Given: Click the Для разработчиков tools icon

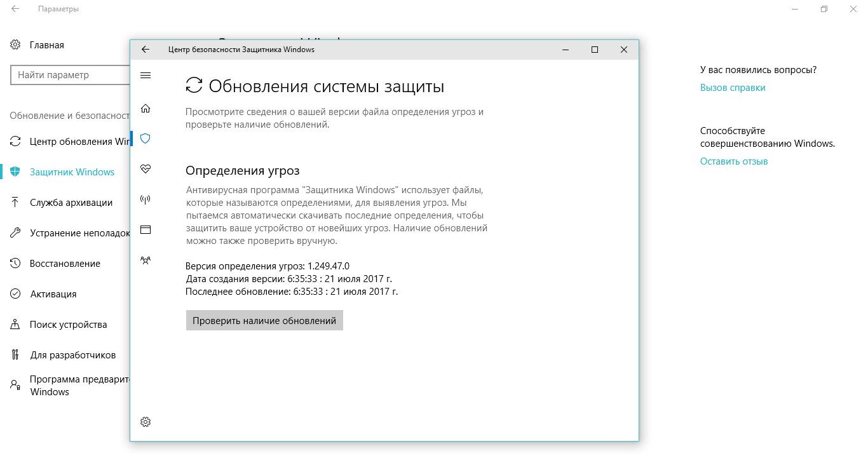Looking at the screenshot, I should click(15, 355).
